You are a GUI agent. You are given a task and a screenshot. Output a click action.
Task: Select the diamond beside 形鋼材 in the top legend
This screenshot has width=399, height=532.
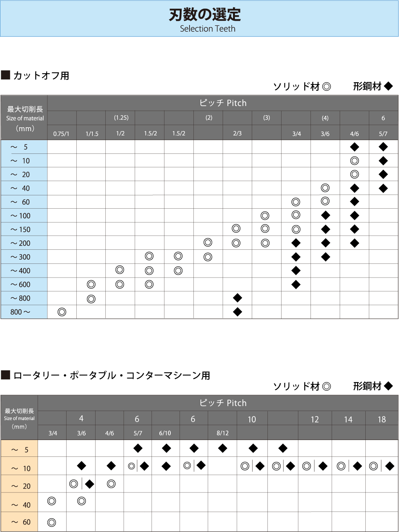(388, 86)
